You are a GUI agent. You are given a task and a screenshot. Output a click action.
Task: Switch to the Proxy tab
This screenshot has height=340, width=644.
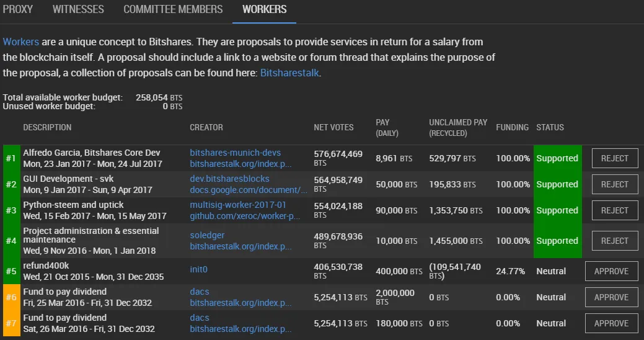(17, 9)
